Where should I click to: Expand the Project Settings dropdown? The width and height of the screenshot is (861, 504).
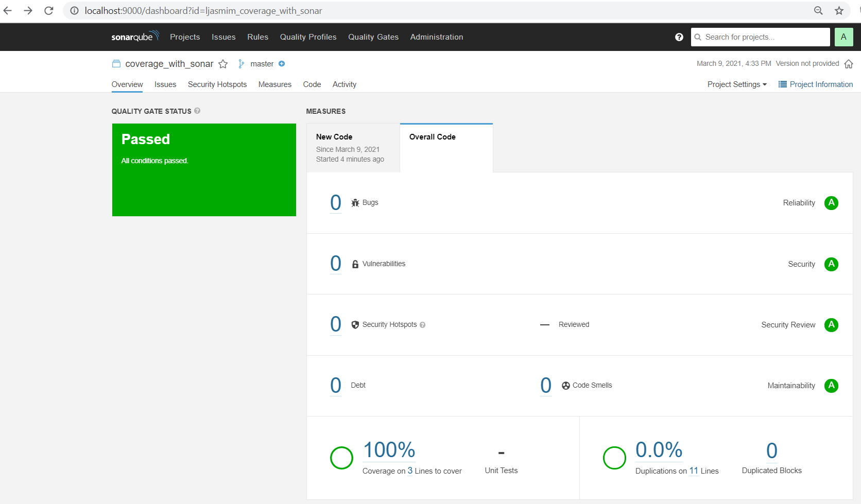pos(737,84)
